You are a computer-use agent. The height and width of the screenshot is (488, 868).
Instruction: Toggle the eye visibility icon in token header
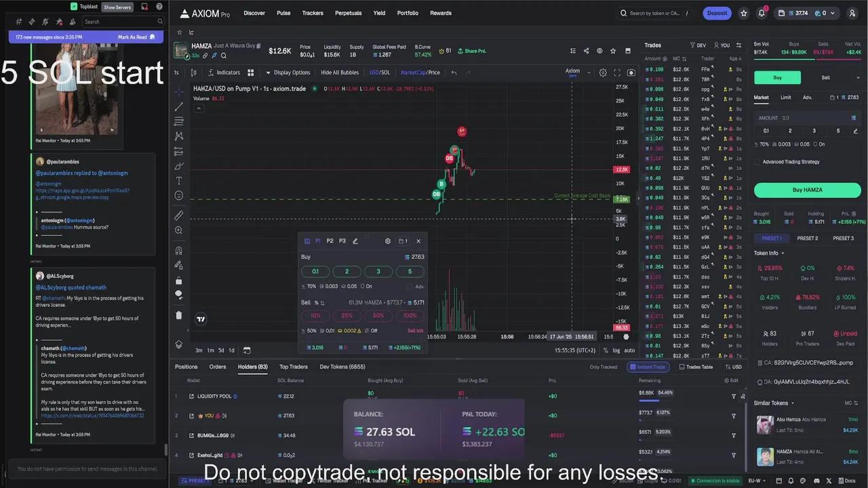(x=599, y=51)
